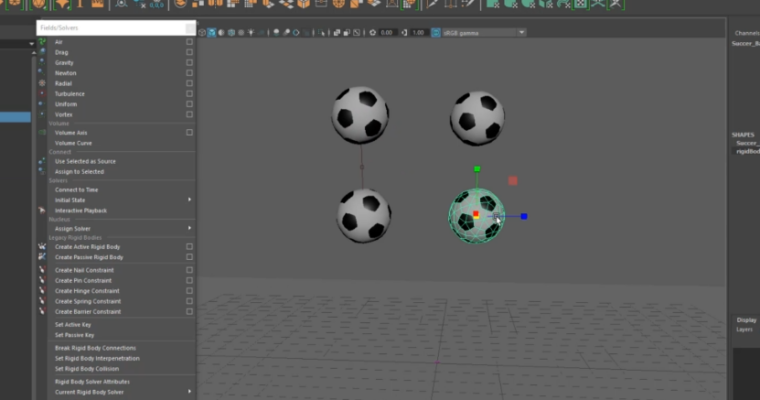Click the exposure value field showing 0.00
Screen dimensions: 760x400
click(387, 32)
